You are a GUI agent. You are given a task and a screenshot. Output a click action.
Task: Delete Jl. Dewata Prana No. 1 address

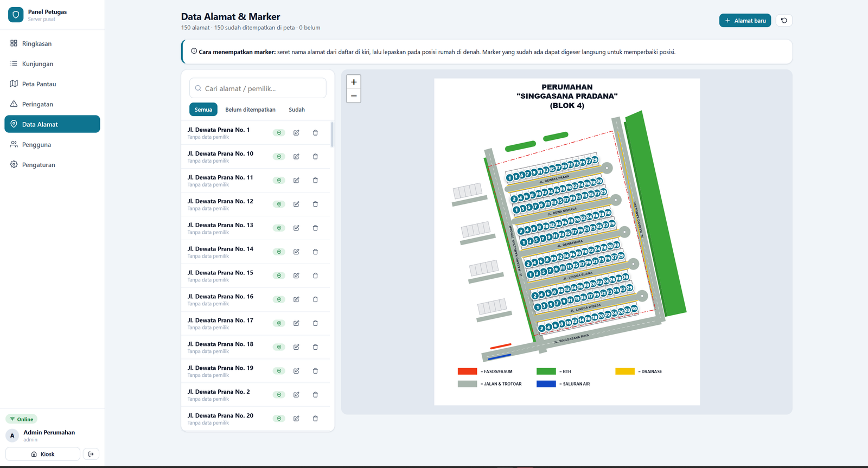point(315,133)
